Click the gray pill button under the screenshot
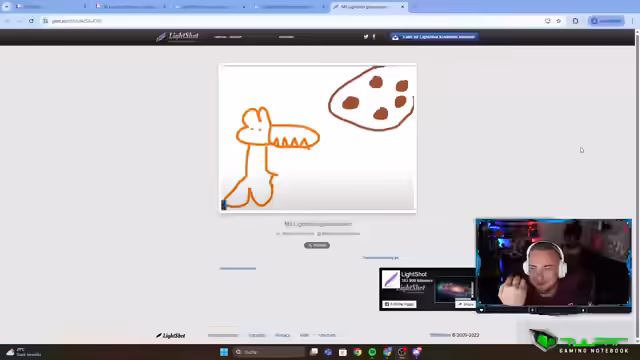The image size is (640, 360). pyautogui.click(x=317, y=245)
